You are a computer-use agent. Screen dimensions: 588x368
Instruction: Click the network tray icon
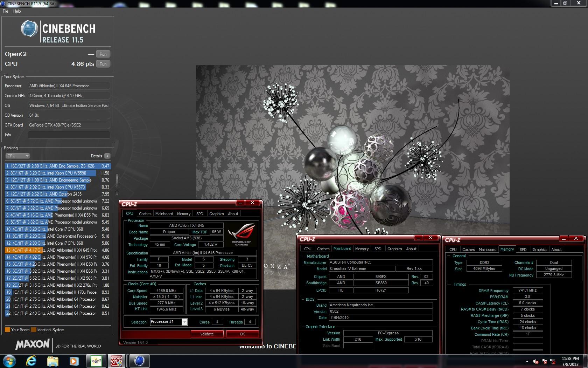[x=553, y=361]
